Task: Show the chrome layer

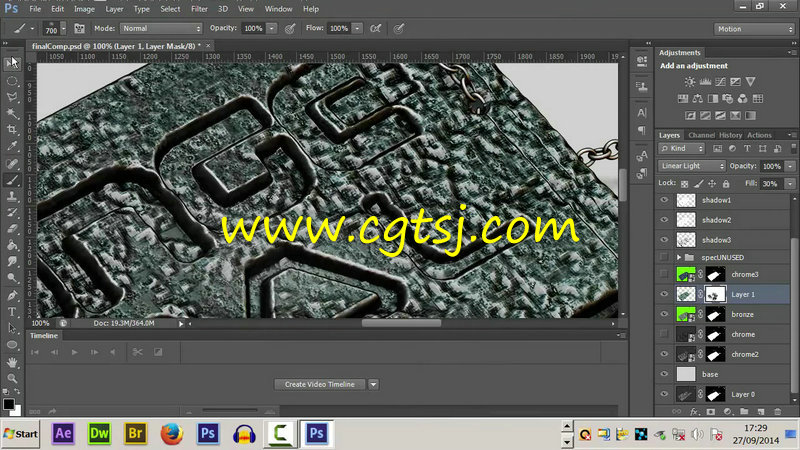Action: pos(664,334)
